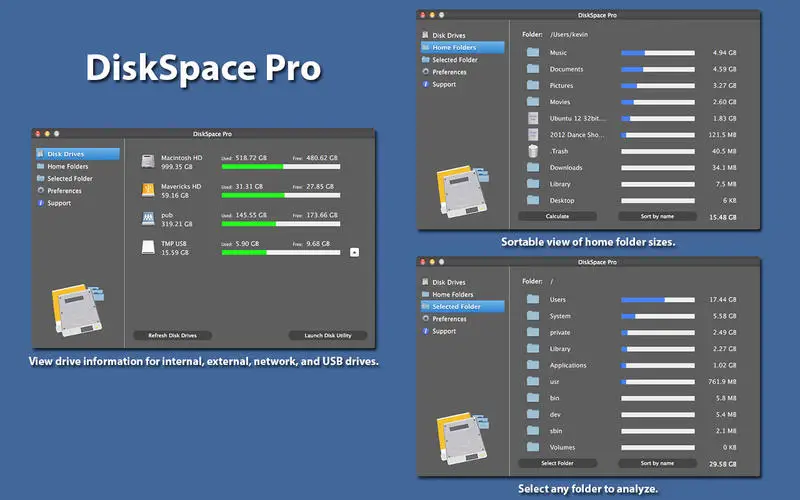Viewport: 800px width, 500px height.
Task: Click the Music folder size bar
Action: point(658,53)
